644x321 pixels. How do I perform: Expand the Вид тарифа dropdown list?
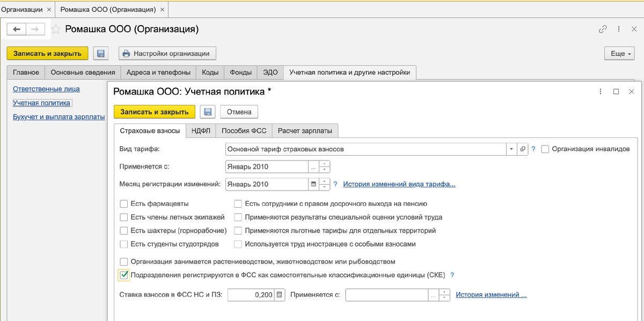(x=512, y=149)
